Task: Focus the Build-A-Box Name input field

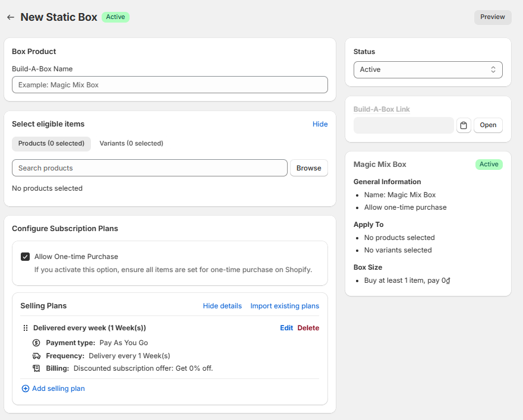Action: point(169,85)
